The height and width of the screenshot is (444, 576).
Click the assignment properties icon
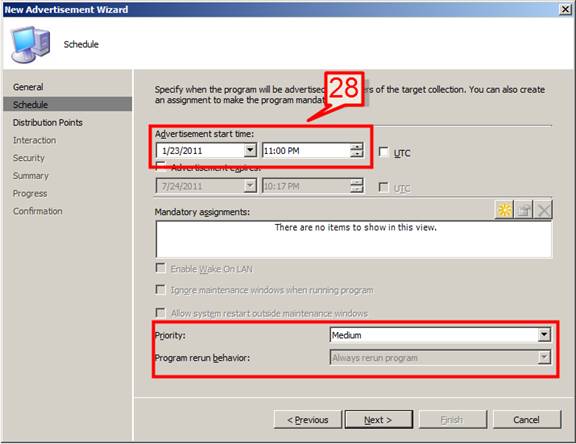tap(524, 210)
